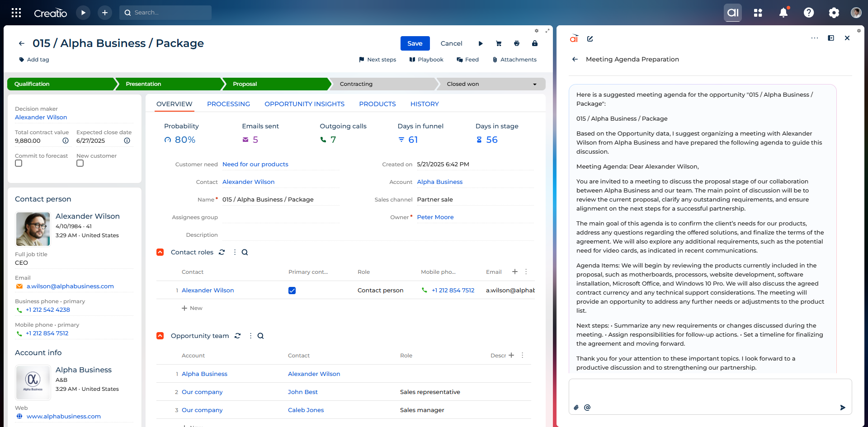Open the notifications bell
The height and width of the screenshot is (427, 868).
pyautogui.click(x=783, y=13)
